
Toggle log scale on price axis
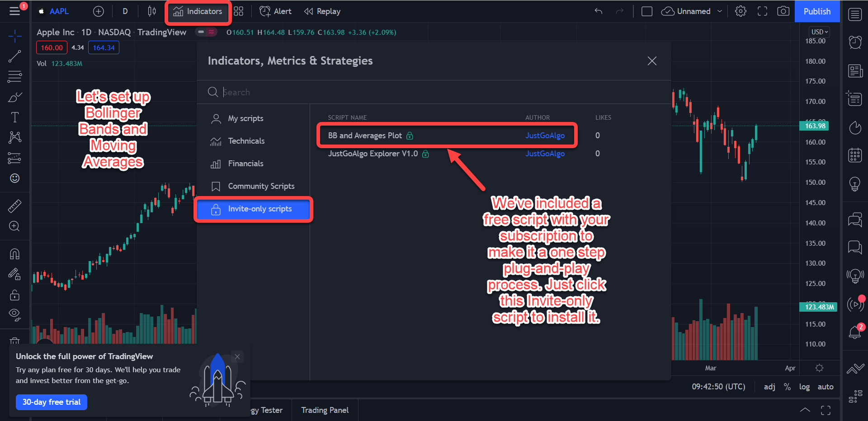pos(804,387)
